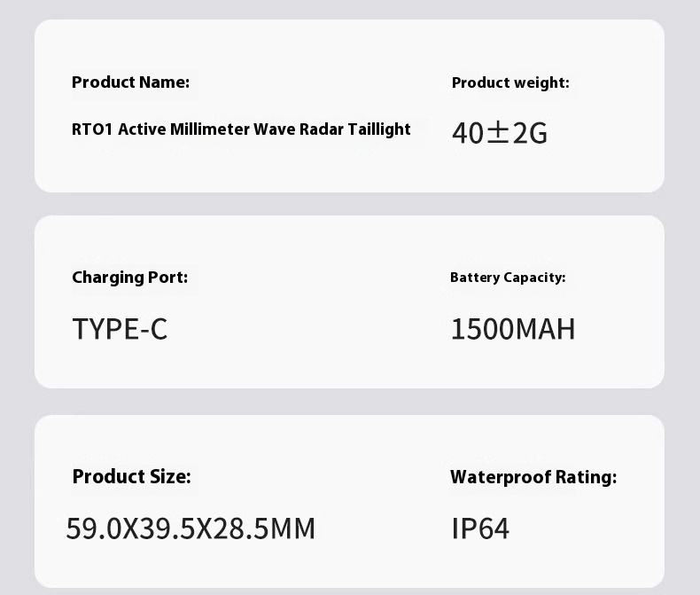This screenshot has height=595, width=700.
Task: Click the 39.5 width dimension
Action: point(168,528)
